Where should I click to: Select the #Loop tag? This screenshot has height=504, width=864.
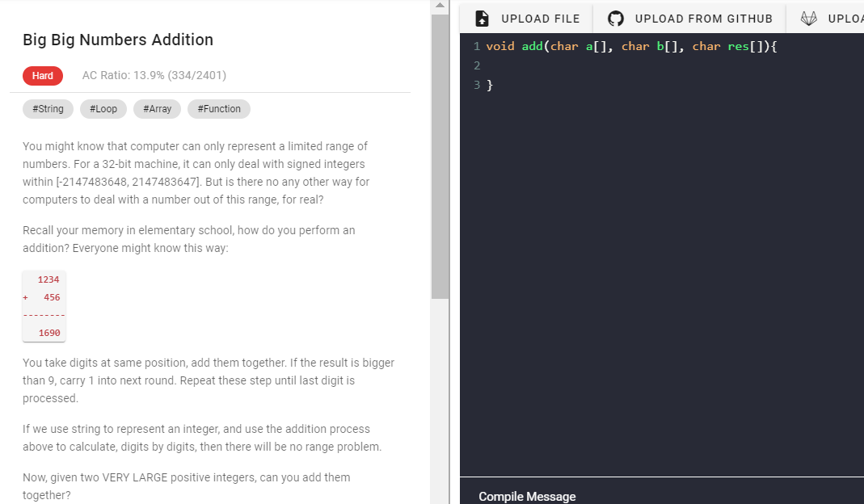(x=103, y=108)
